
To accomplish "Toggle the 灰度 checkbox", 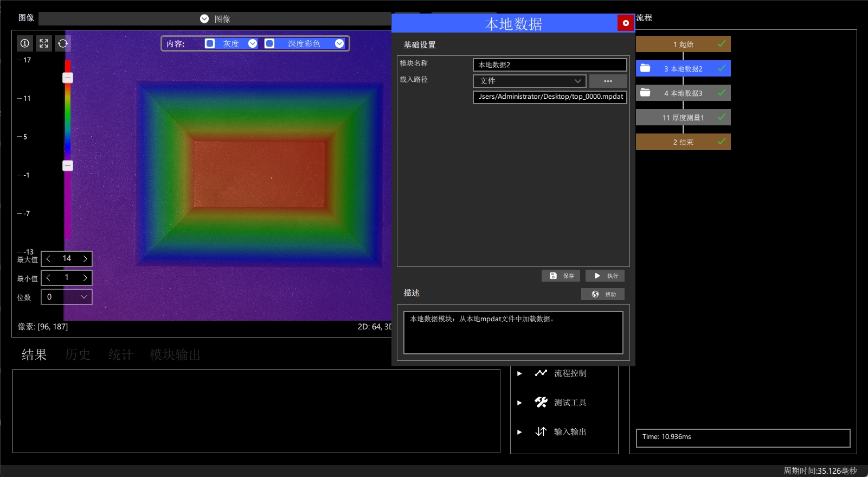I will tap(210, 43).
